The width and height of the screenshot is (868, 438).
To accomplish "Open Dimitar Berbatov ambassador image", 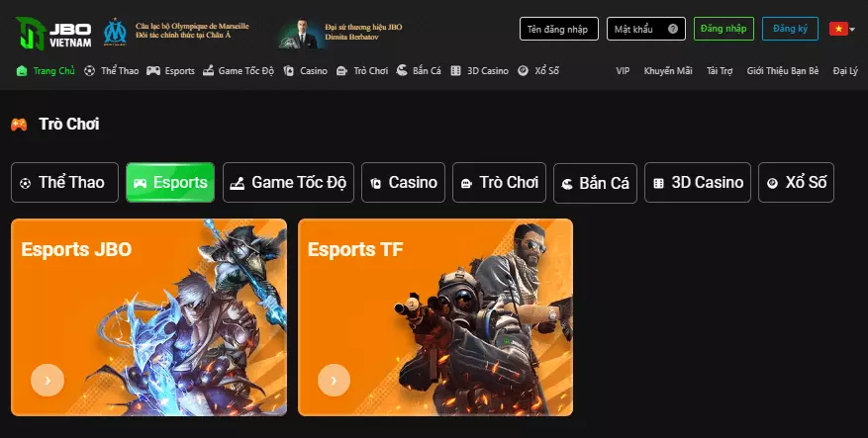I will [301, 35].
